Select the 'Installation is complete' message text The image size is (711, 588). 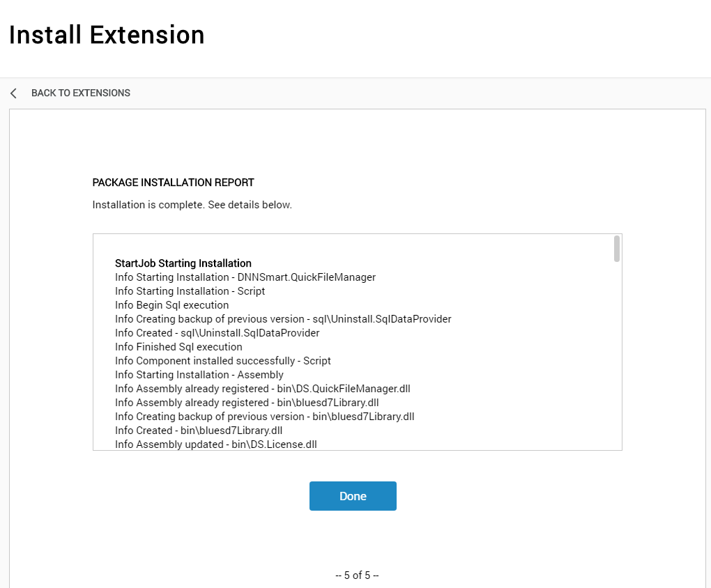pyautogui.click(x=192, y=205)
